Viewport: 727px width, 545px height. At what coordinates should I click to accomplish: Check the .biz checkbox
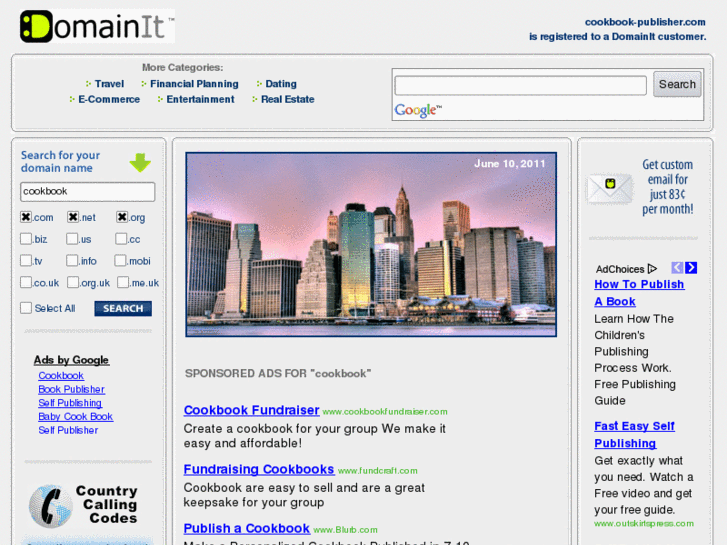26,238
